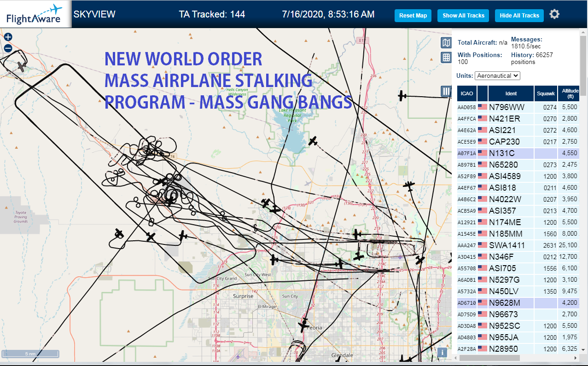Select aircraft ASI357 row
Screen dimensions: 588x366
pyautogui.click(x=518, y=210)
